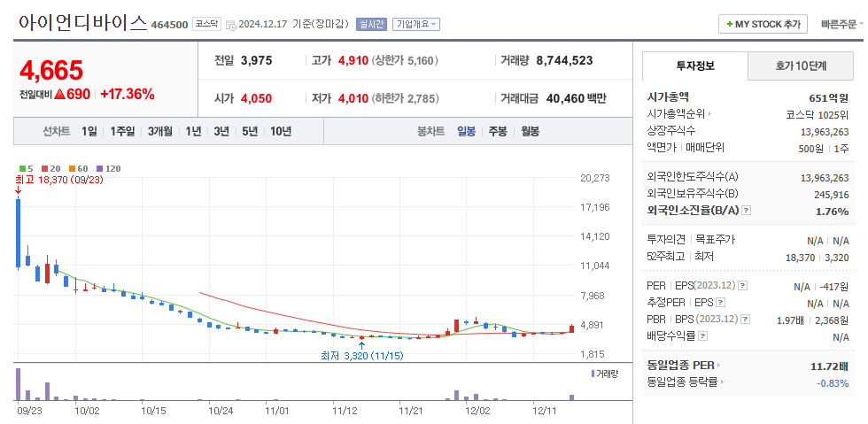Select 3개월 line chart period
This screenshot has width=868, height=424.
pyautogui.click(x=160, y=131)
